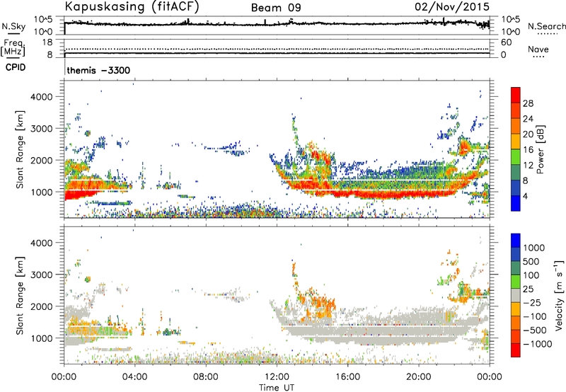Image resolution: width=566 pixels, height=392 pixels.
Task: Click the 'Freq. [MHz]' axis label
Action: [x=13, y=47]
